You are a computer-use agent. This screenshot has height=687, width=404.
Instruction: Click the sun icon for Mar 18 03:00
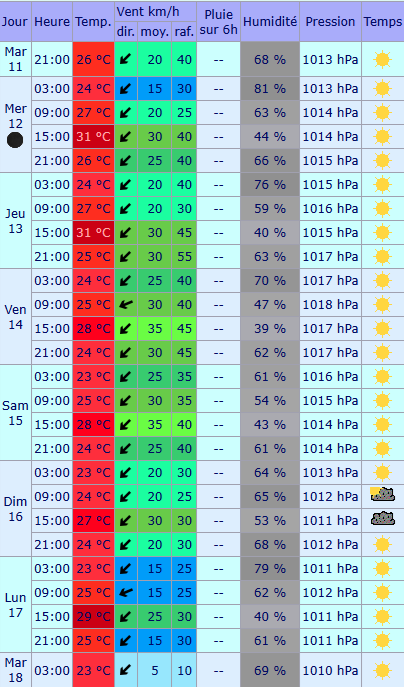[x=382, y=670]
